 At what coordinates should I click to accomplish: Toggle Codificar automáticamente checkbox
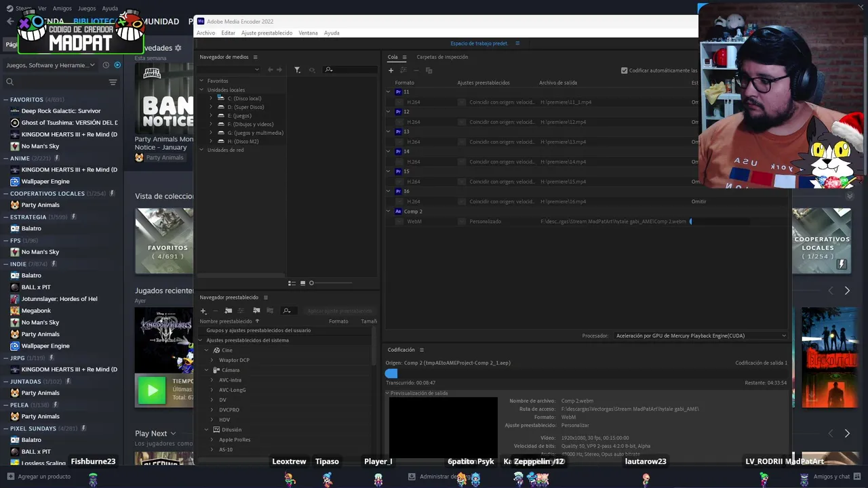point(625,70)
